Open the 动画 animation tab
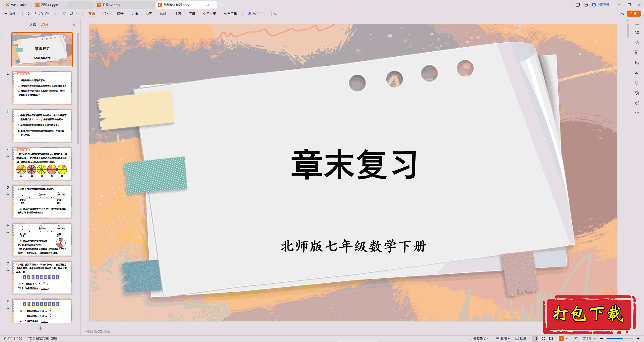Image resolution: width=644 pixels, height=342 pixels. [149, 14]
